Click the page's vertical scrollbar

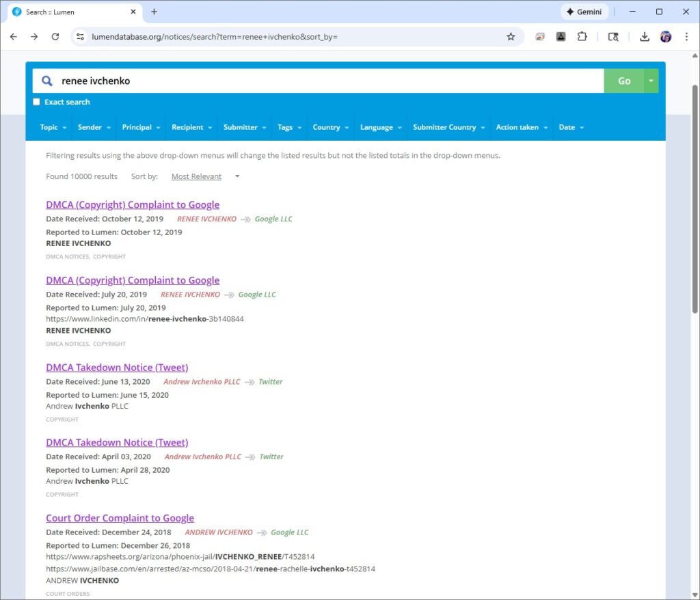tap(695, 205)
